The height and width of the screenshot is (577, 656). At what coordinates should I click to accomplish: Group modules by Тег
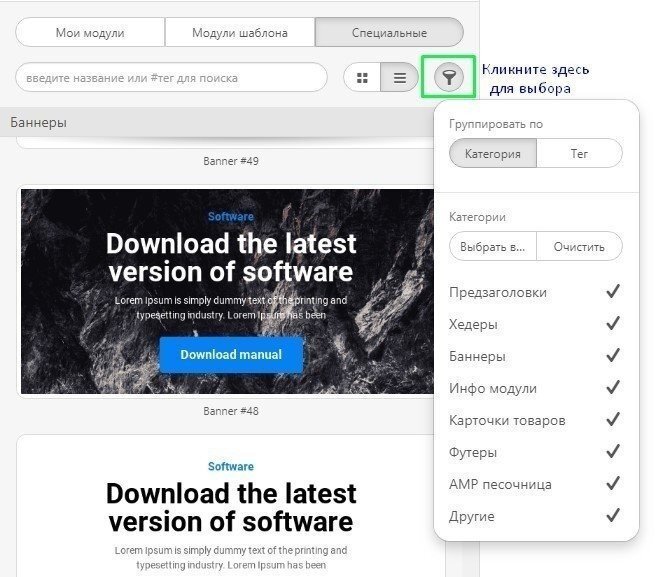tap(579, 154)
